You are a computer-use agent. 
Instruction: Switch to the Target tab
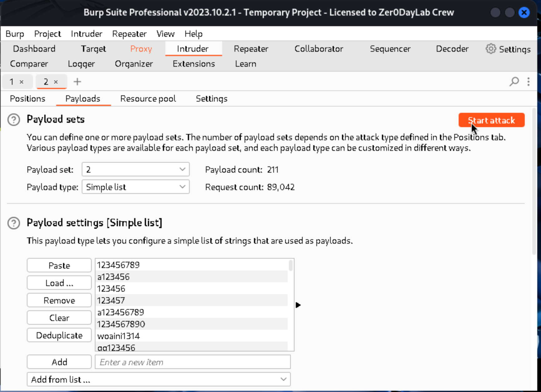93,49
